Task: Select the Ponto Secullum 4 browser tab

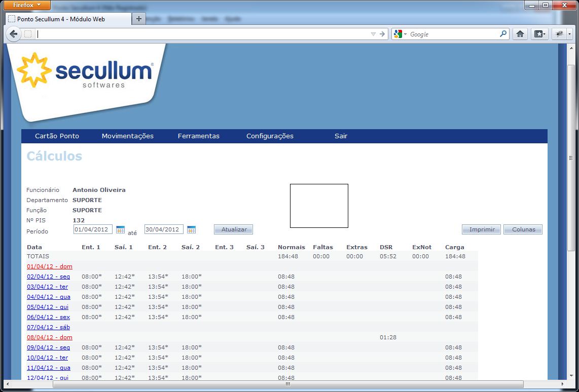Action: (x=68, y=19)
